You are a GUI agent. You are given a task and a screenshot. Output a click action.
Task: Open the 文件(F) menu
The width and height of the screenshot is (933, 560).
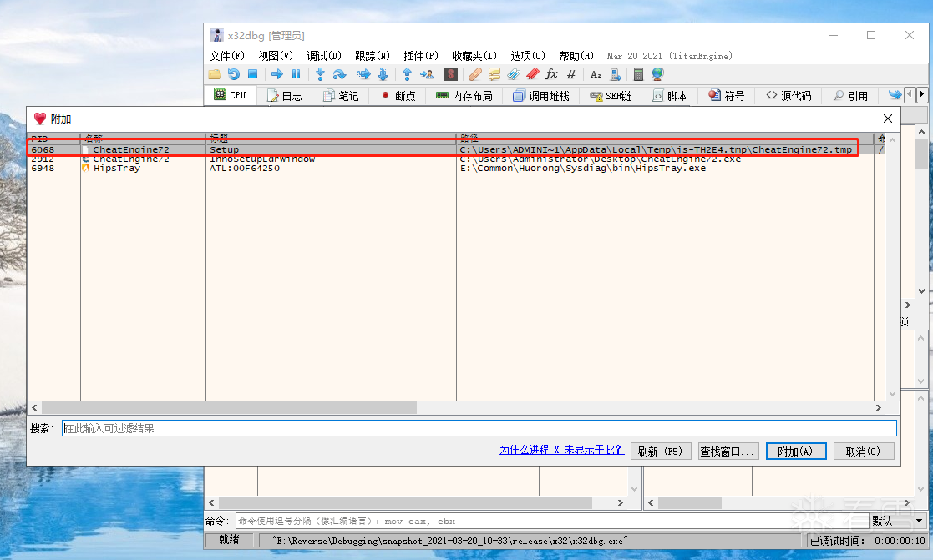pos(227,56)
